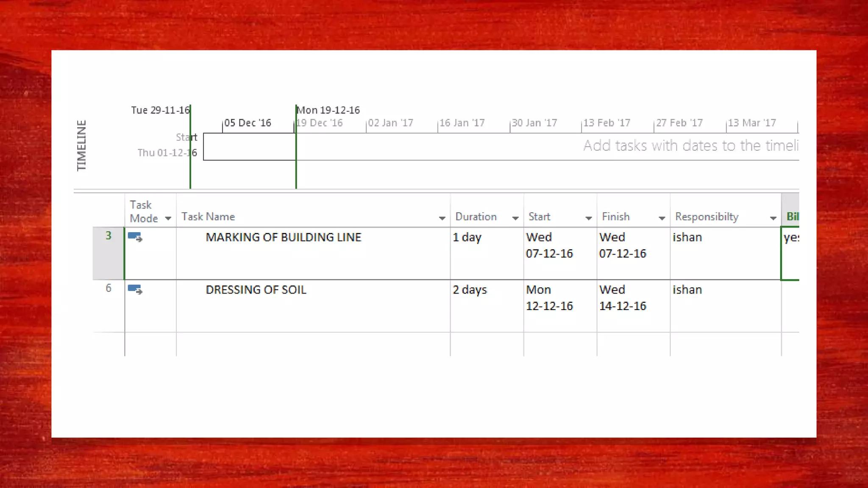The width and height of the screenshot is (868, 488).
Task: Click the Wed 14-12-16 finish date cell
Action: click(x=622, y=298)
